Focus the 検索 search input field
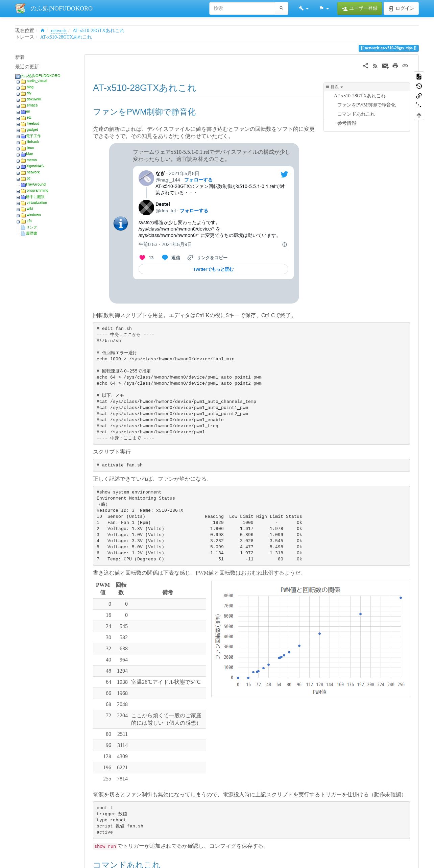This screenshot has height=868, width=434. pyautogui.click(x=242, y=8)
